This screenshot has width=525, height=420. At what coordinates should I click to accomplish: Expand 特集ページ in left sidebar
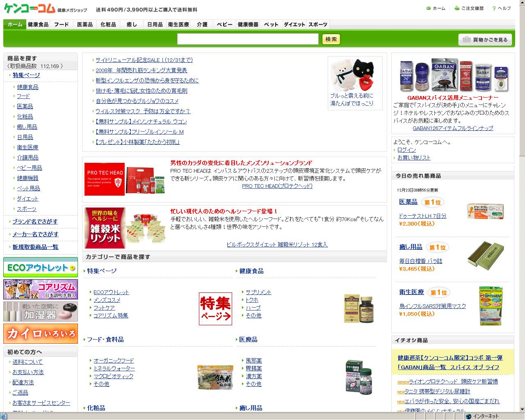(x=26, y=75)
